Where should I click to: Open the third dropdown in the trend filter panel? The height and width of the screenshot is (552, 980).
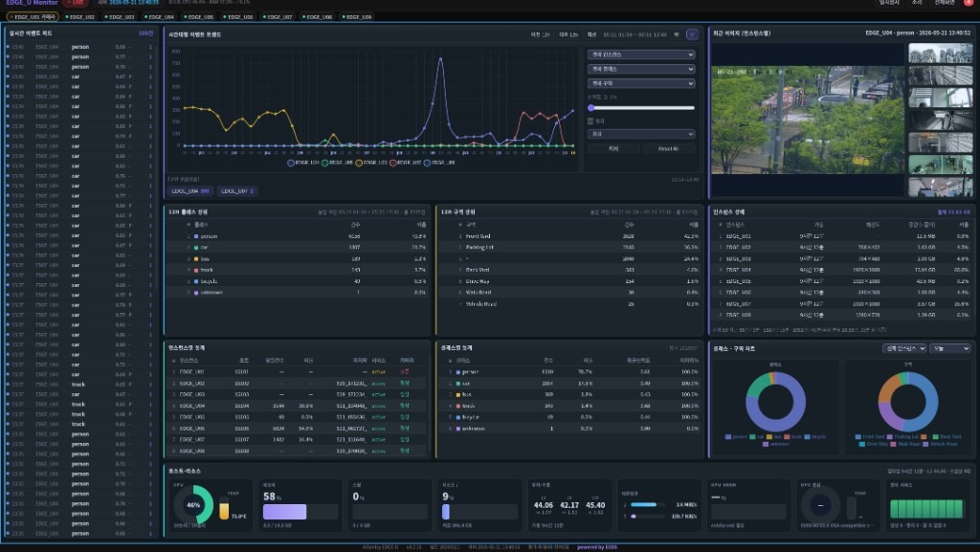point(640,83)
